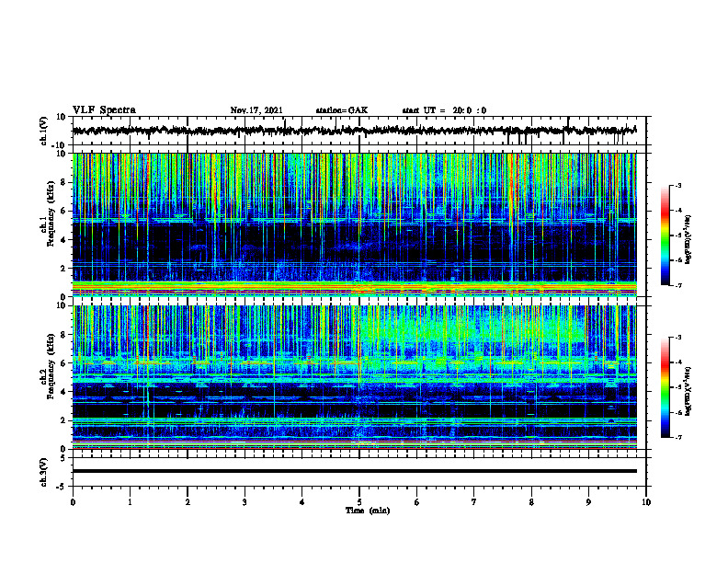Click the "-3" label on ch.1 colorbar
This screenshot has width=728, height=563.
pyautogui.click(x=677, y=185)
